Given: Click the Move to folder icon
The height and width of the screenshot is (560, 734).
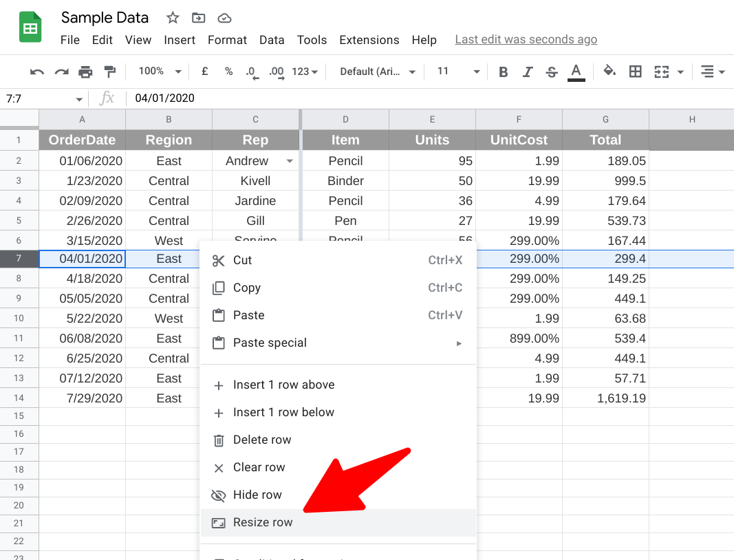Looking at the screenshot, I should (x=199, y=18).
